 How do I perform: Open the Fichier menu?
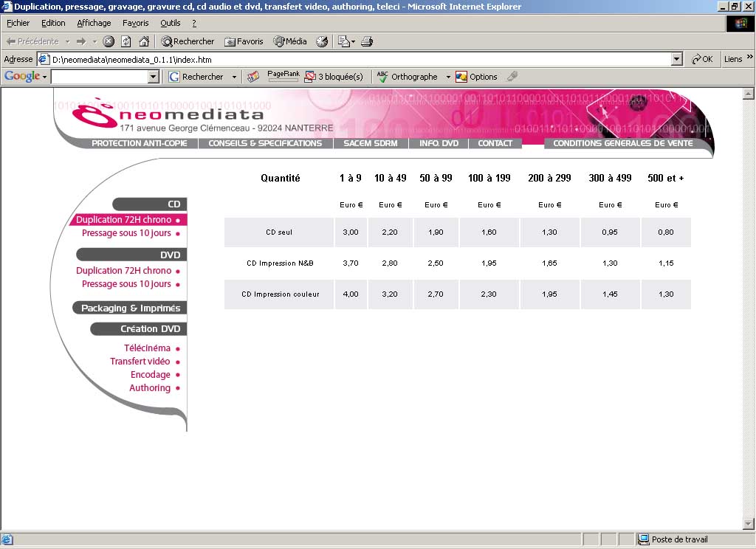pos(18,23)
